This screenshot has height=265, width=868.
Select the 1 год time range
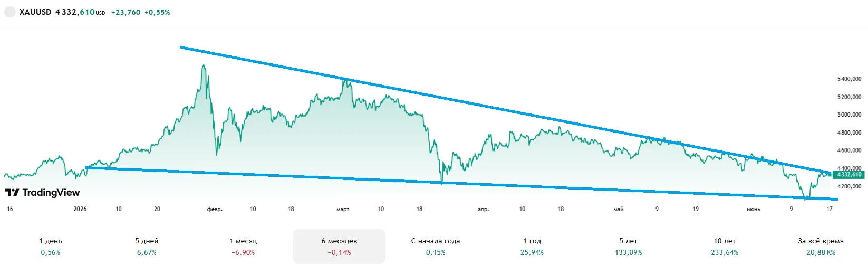(532, 247)
